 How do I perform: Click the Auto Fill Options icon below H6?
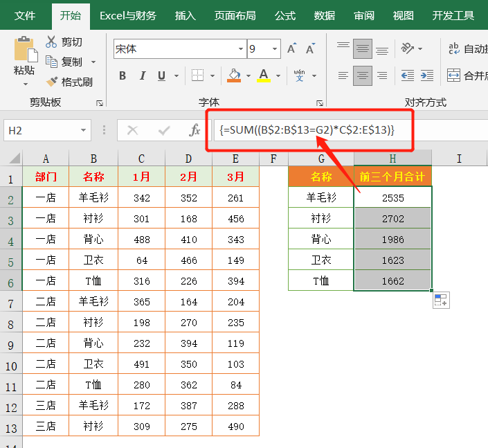441,300
